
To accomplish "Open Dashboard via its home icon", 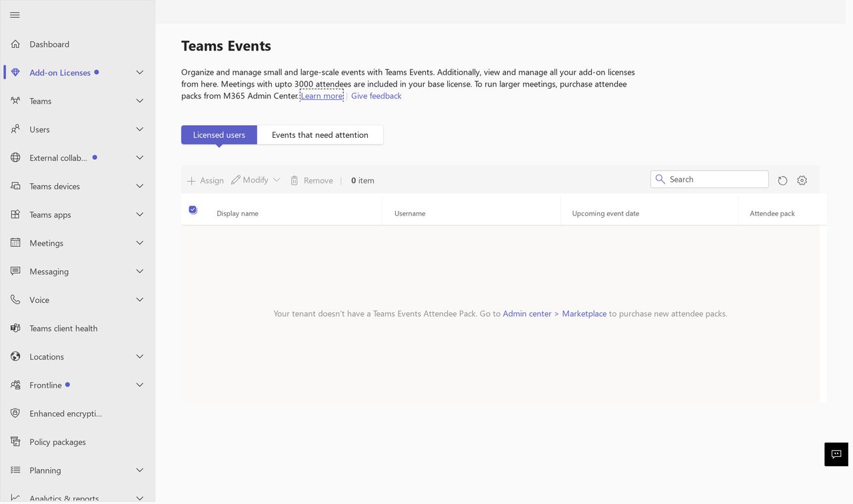I will (x=15, y=44).
